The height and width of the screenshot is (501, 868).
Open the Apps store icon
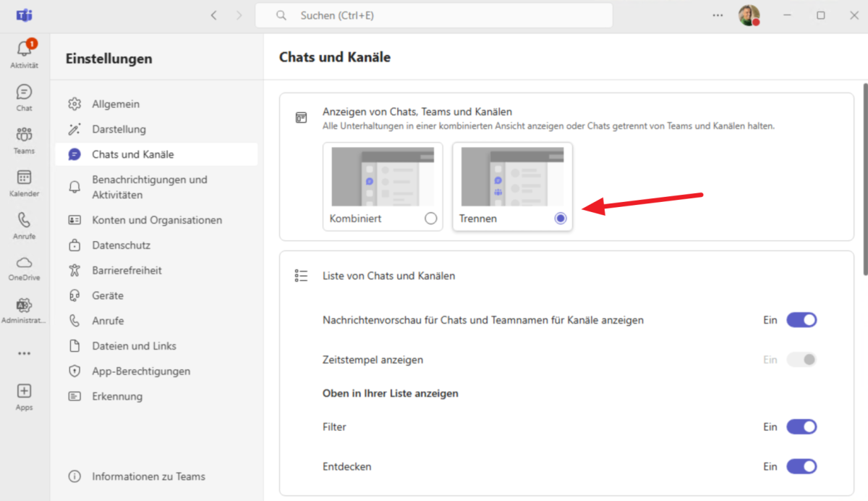tap(24, 392)
